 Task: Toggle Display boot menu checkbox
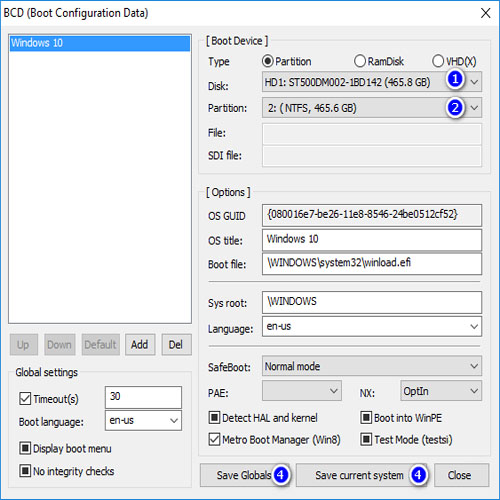(25, 449)
